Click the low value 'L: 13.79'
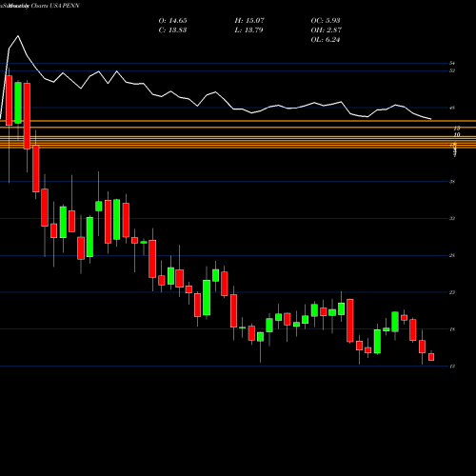This screenshot has height=476, width=476. point(249,30)
